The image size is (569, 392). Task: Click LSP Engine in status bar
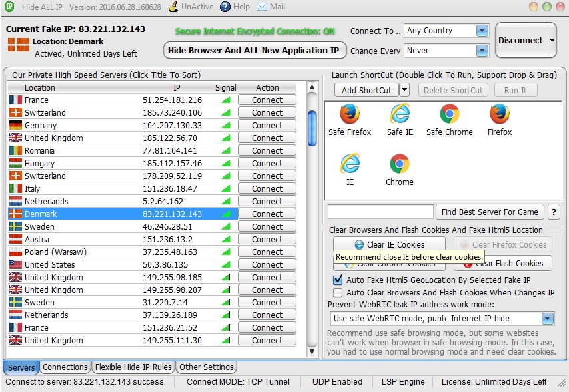[403, 382]
